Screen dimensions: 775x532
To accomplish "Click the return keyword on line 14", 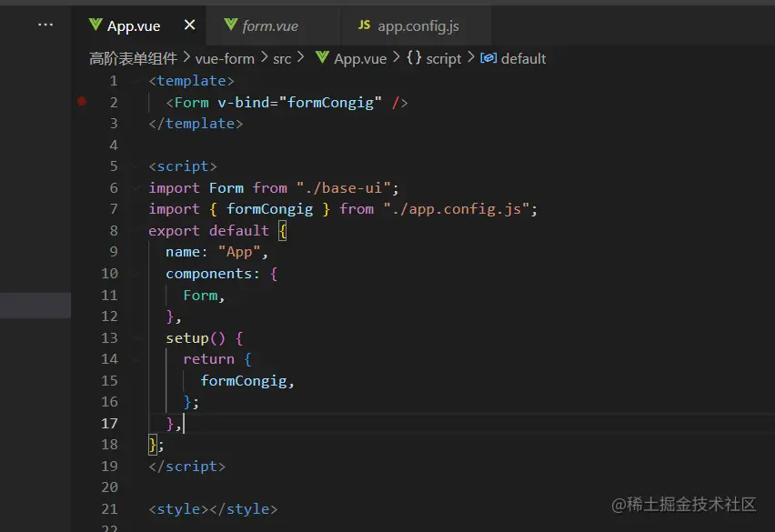I will pos(208,359).
